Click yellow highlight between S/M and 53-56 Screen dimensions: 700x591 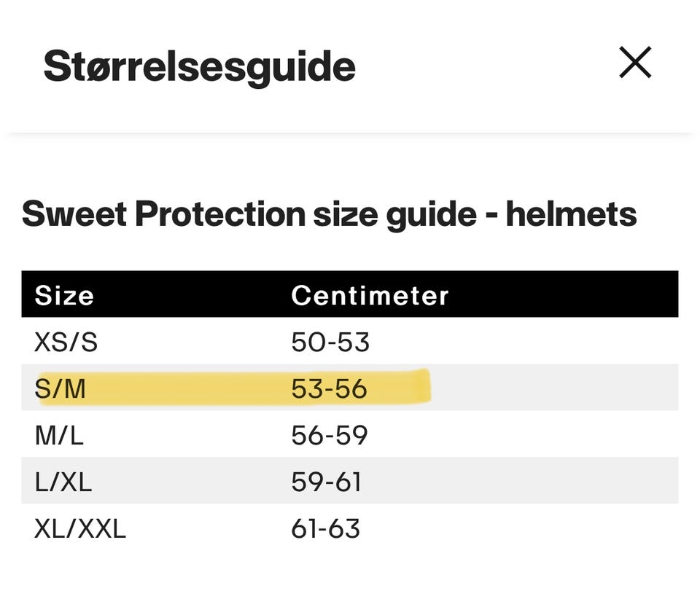point(190,388)
